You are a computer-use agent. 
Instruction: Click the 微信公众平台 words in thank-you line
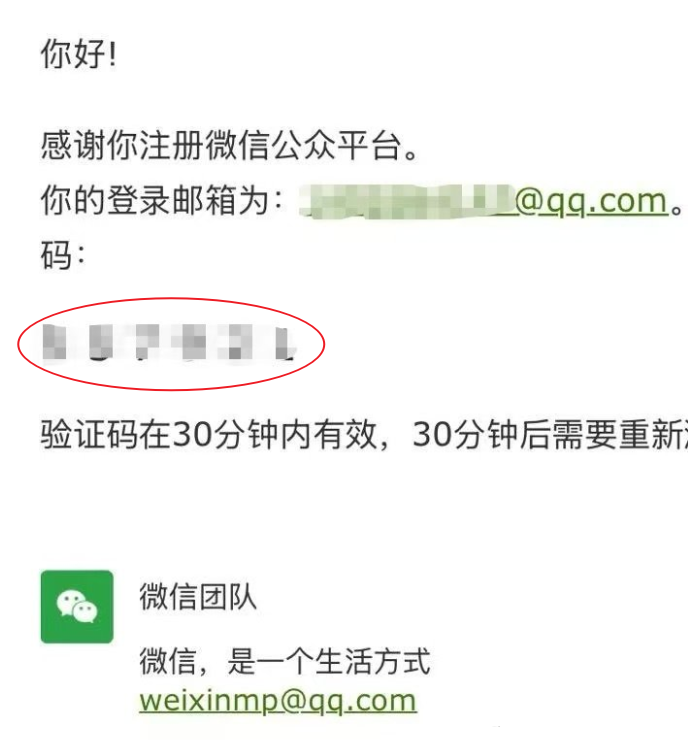pos(304,145)
